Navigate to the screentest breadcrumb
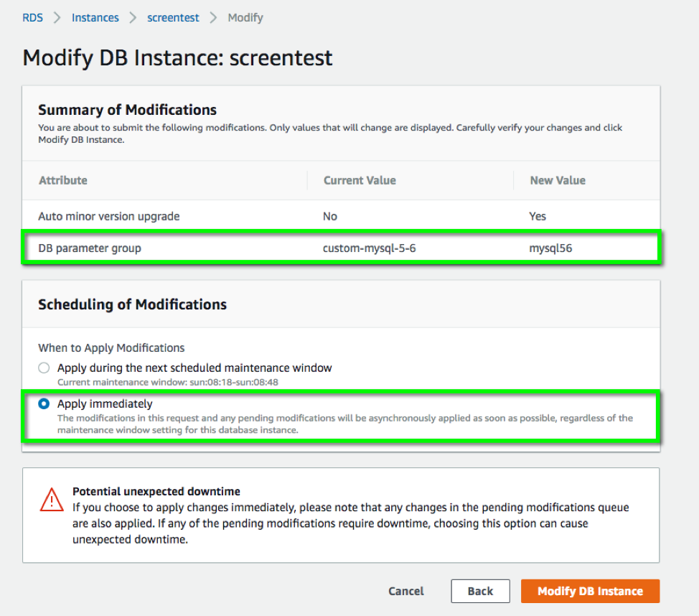Screen dimensions: 699x616 point(173,18)
